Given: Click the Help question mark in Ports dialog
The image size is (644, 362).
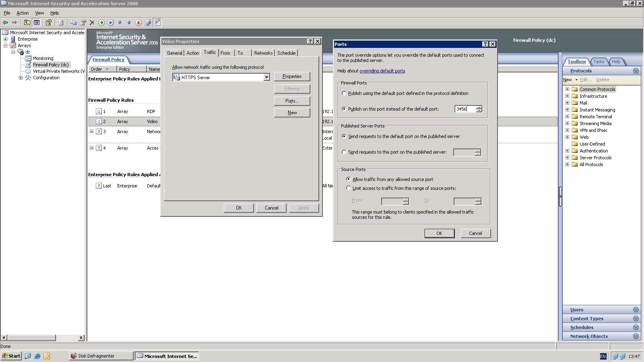Looking at the screenshot, I should (485, 44).
